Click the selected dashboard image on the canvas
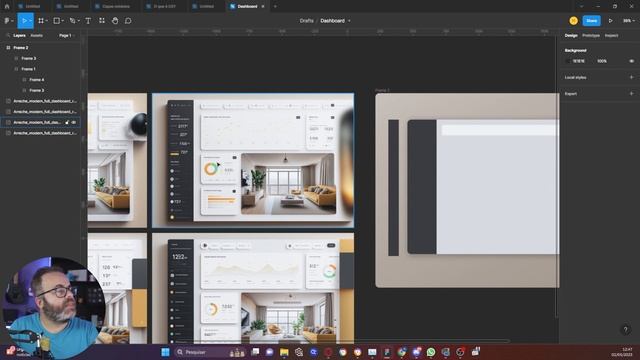This screenshot has width=640, height=360. point(253,160)
